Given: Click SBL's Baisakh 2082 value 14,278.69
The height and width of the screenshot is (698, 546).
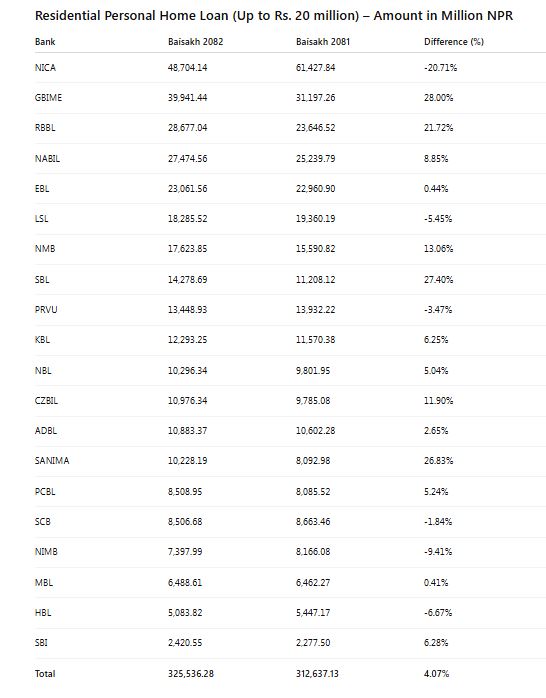Looking at the screenshot, I should [187, 280].
